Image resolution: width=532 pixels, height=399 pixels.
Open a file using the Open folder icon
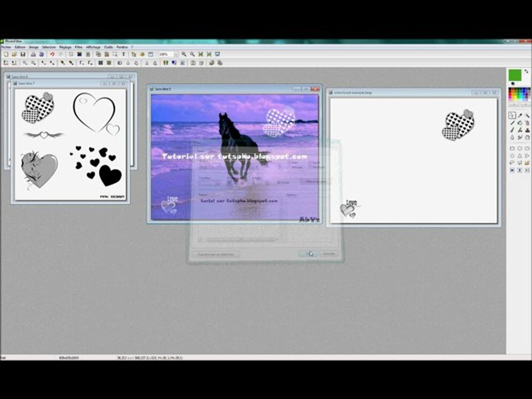(x=14, y=54)
